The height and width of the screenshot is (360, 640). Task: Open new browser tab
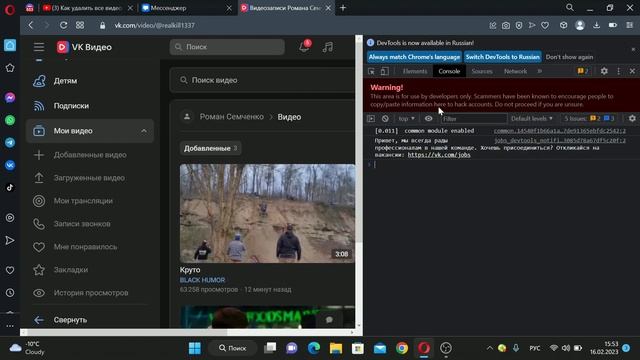click(343, 8)
